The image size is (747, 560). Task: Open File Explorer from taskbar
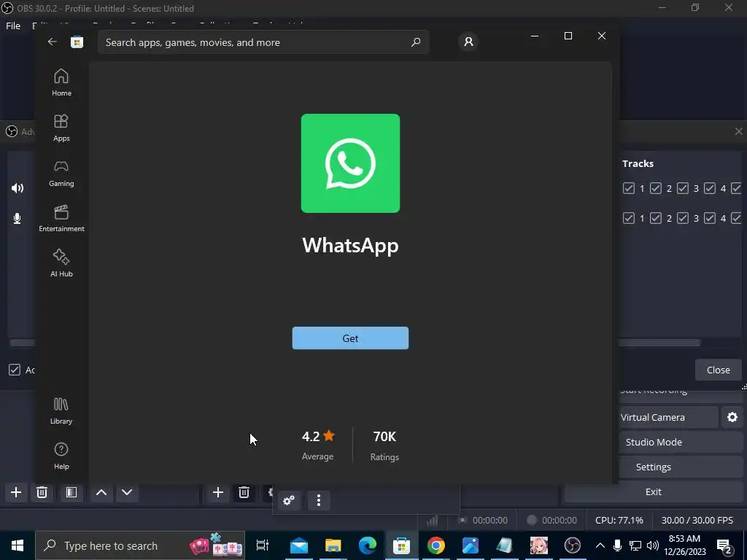[x=333, y=545]
